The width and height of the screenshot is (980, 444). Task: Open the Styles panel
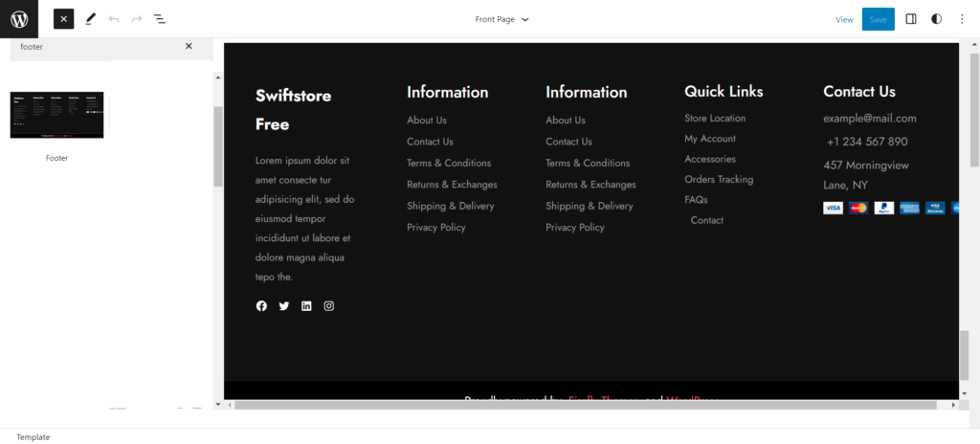pos(936,19)
